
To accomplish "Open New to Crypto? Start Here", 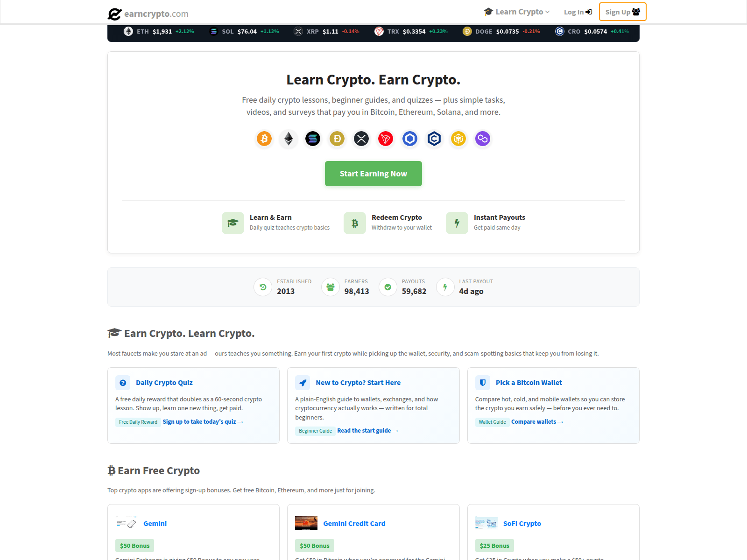I will (358, 383).
